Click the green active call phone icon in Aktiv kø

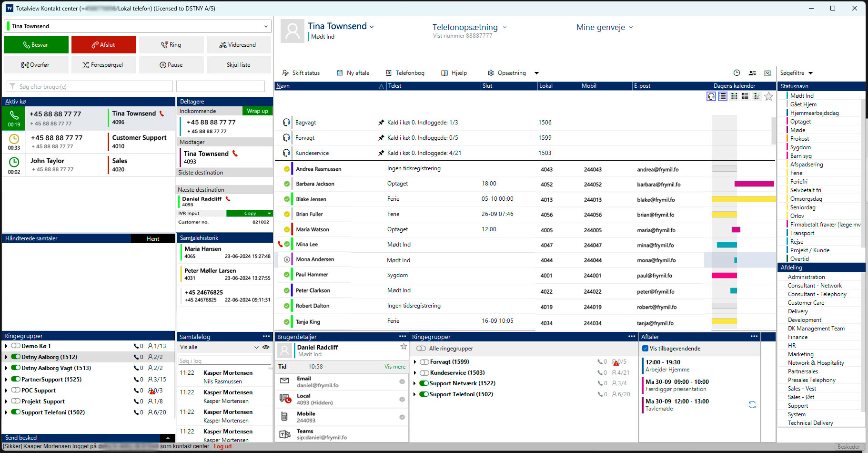(x=14, y=115)
